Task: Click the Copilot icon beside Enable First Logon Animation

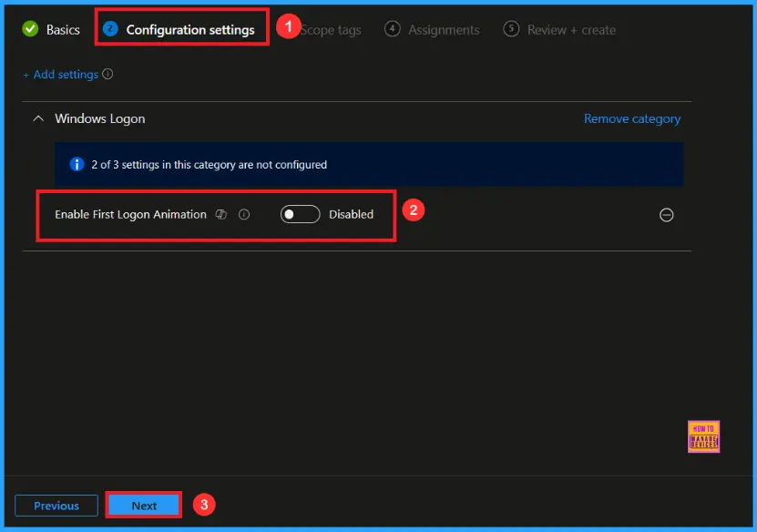Action: 221,215
